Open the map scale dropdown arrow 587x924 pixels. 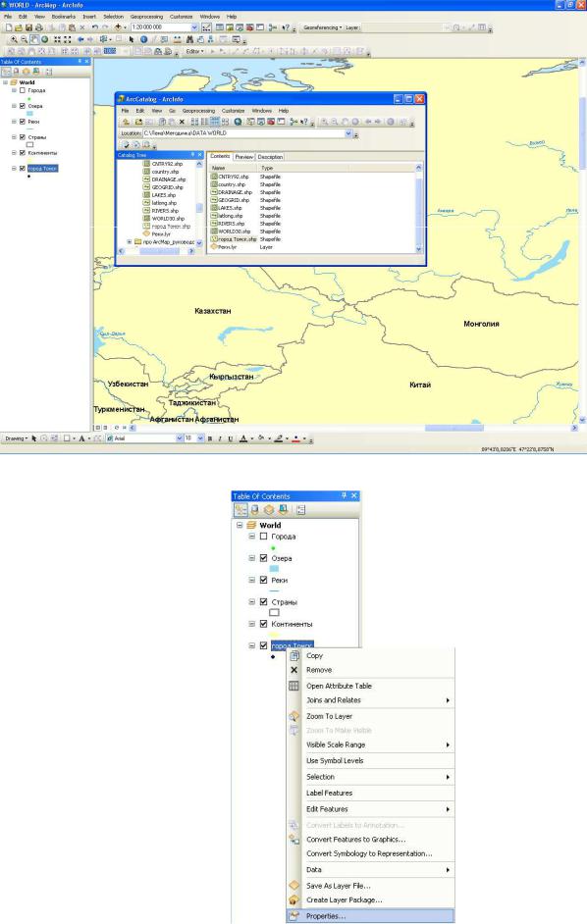(194, 27)
